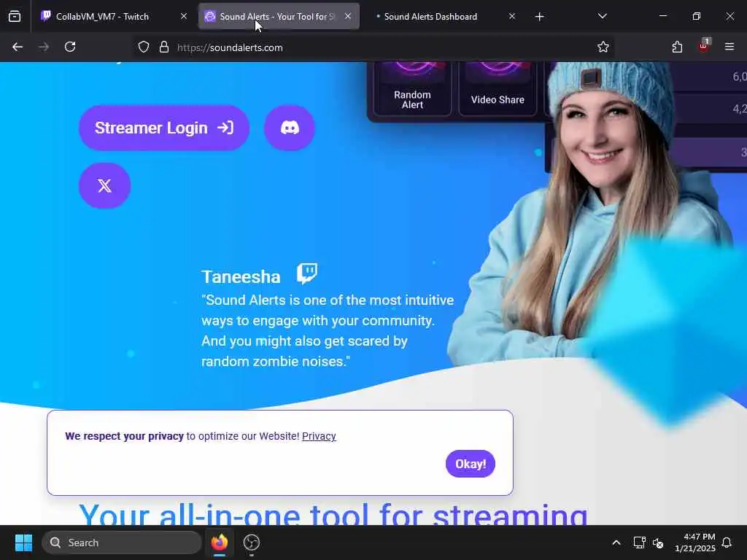Screen dimensions: 747x560
Task: Open network status tray icon
Action: pyautogui.click(x=639, y=542)
